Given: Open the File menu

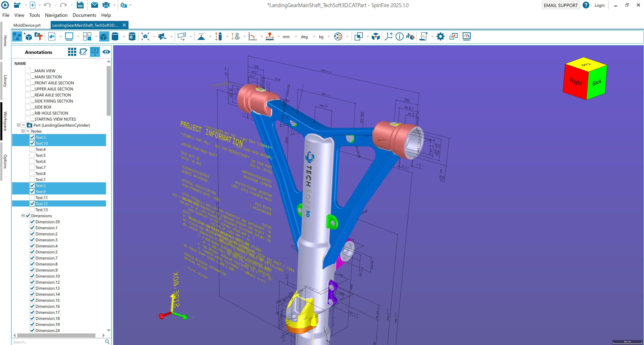Looking at the screenshot, I should tap(6, 15).
